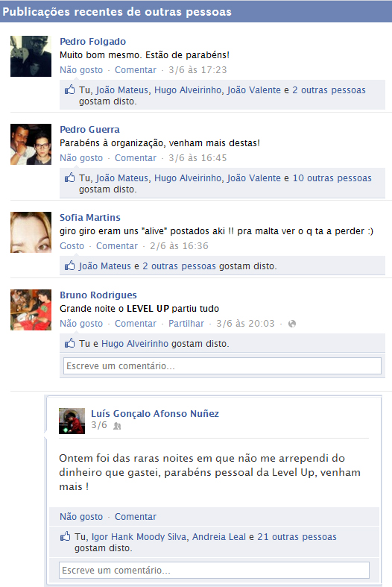This screenshot has height=587, width=392.
Task: Like Sofia Martins' post with Gosto
Action: (x=72, y=246)
